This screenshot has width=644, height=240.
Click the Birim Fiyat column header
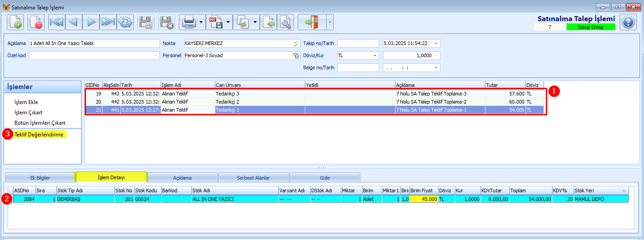click(424, 190)
